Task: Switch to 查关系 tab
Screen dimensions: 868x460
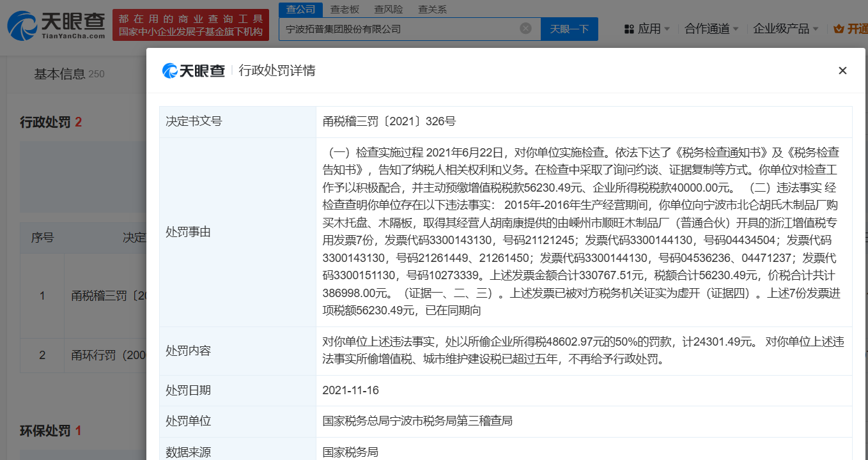Action: (x=433, y=9)
